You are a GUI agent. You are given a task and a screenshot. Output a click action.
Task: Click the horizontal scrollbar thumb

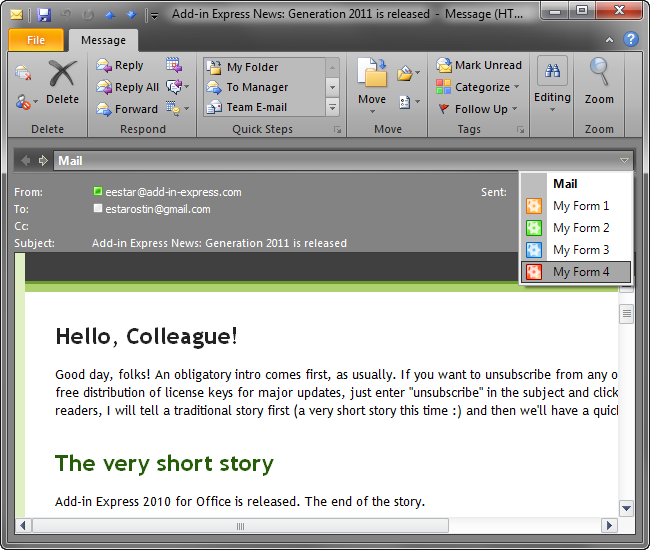[240, 526]
